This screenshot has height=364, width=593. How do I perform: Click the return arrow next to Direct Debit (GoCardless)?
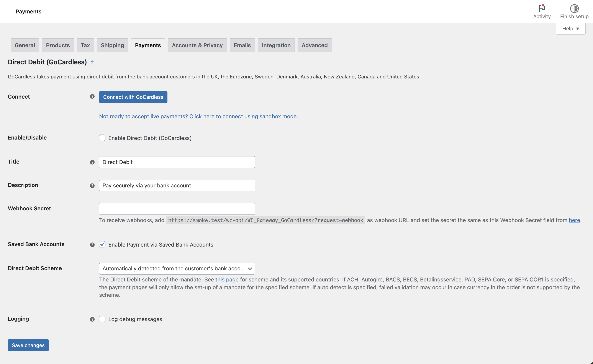coord(92,63)
